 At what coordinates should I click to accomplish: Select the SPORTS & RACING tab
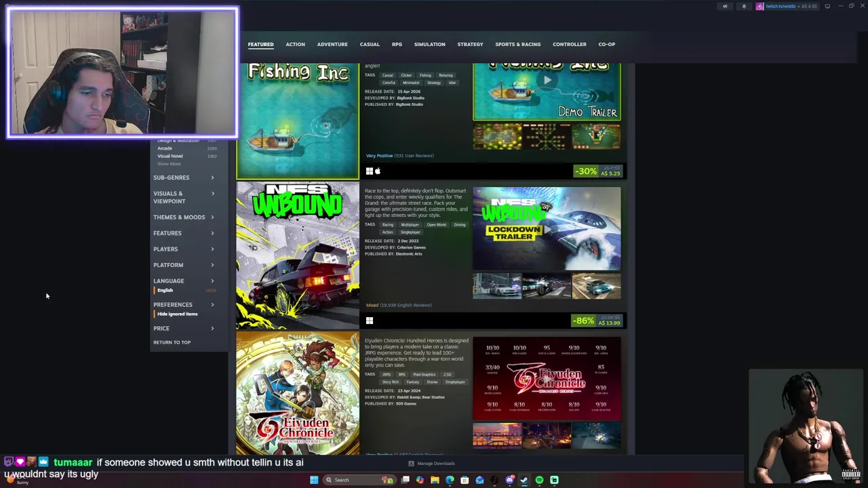pyautogui.click(x=518, y=44)
